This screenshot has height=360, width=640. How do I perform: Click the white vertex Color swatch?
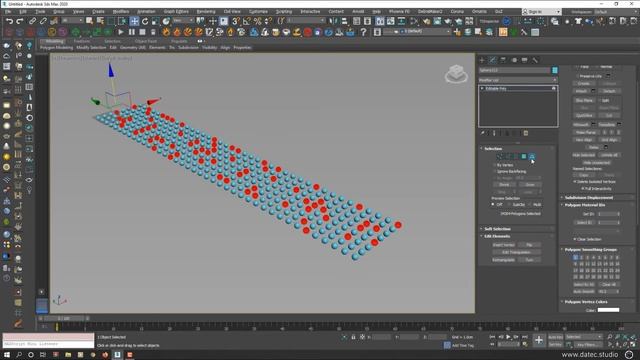(x=608, y=310)
